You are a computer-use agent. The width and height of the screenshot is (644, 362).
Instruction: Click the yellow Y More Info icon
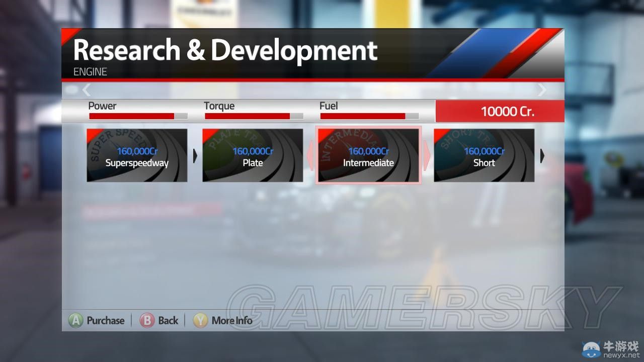tap(200, 320)
